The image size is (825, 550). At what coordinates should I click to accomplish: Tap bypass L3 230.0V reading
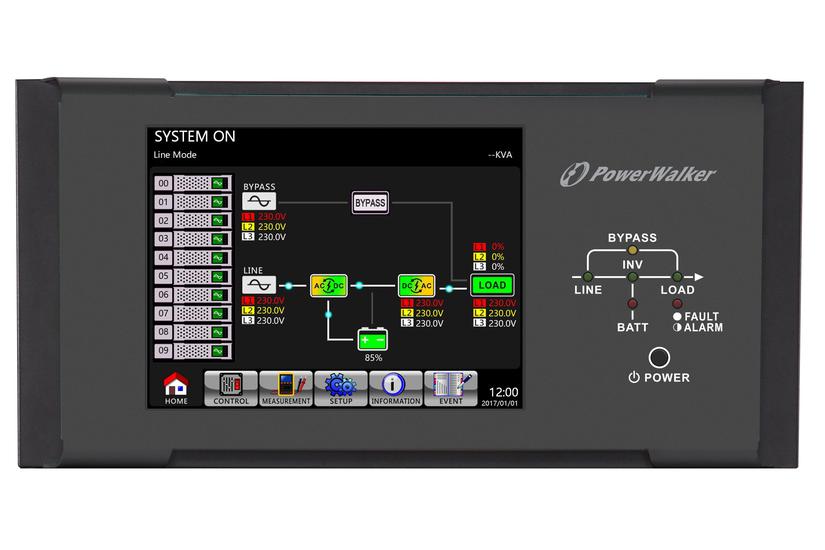pyautogui.click(x=264, y=236)
